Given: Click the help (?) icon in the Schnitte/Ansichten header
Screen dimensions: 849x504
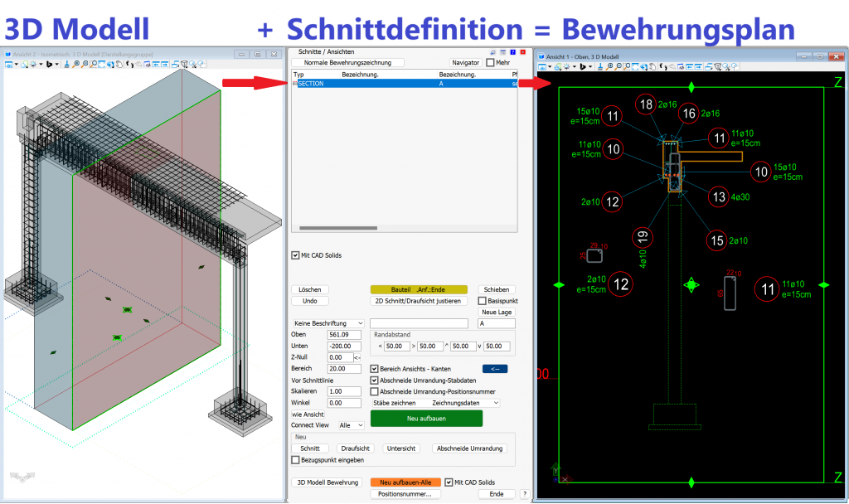Looking at the screenshot, I should tap(512, 52).
